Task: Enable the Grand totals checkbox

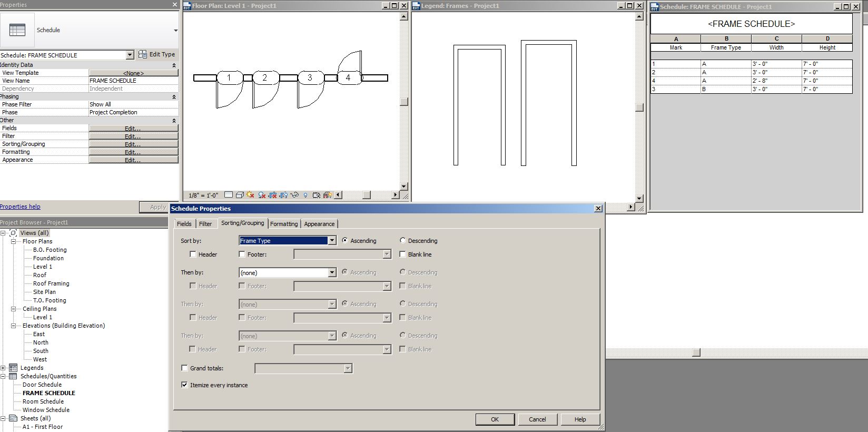Action: tap(184, 368)
